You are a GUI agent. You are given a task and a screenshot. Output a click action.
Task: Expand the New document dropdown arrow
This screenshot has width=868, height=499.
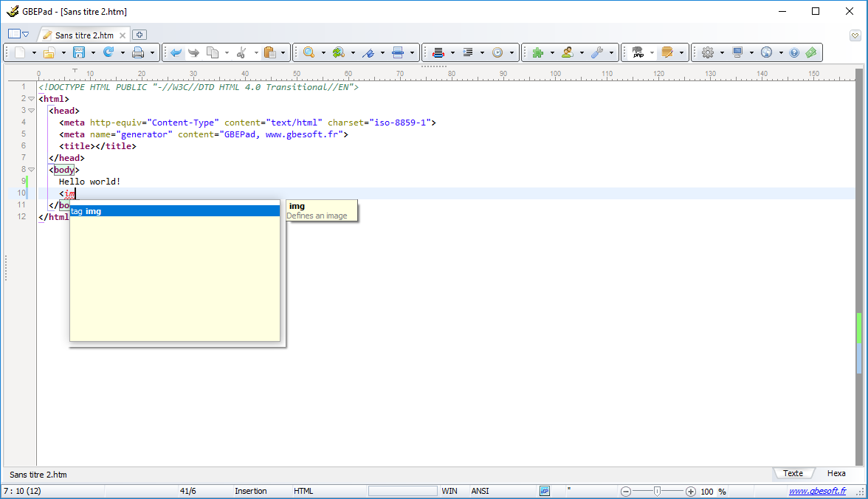click(x=34, y=53)
